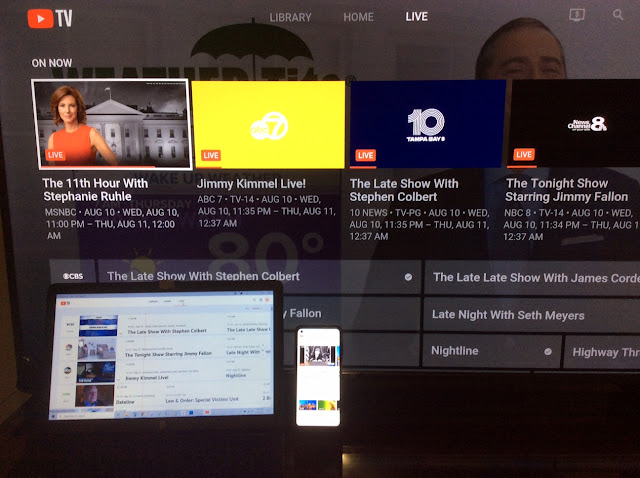Click the YouTube TV logo on the television

[x=50, y=18]
